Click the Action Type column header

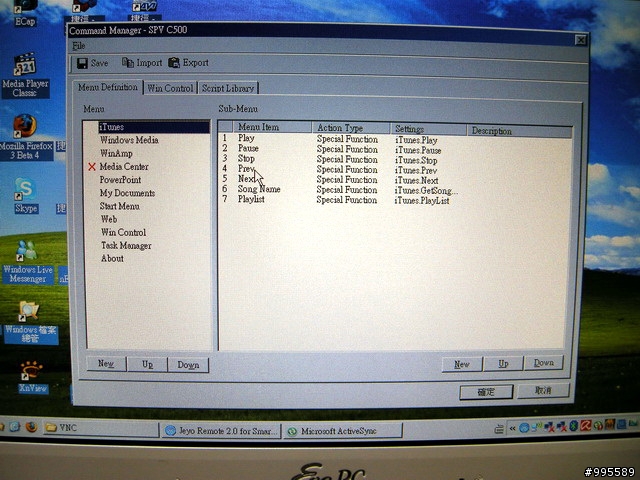tap(351, 128)
